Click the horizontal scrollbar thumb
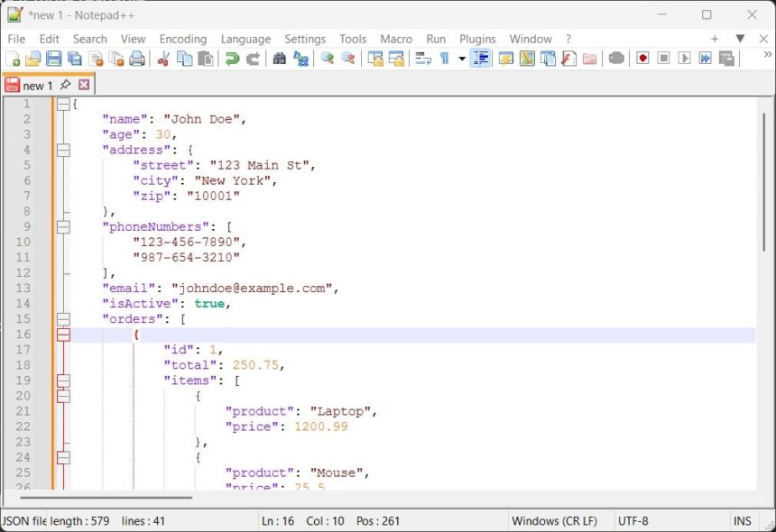This screenshot has width=776, height=532. pos(106,497)
